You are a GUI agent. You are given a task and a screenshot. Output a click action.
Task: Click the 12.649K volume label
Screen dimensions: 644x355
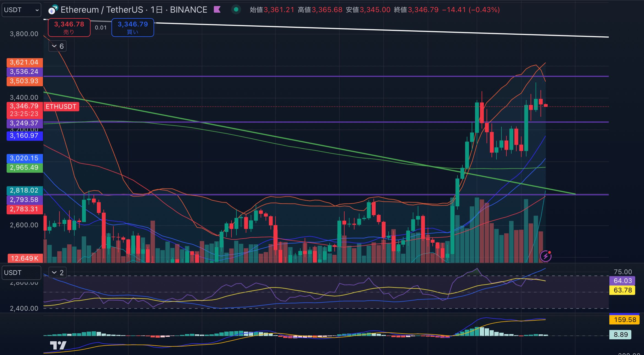25,258
